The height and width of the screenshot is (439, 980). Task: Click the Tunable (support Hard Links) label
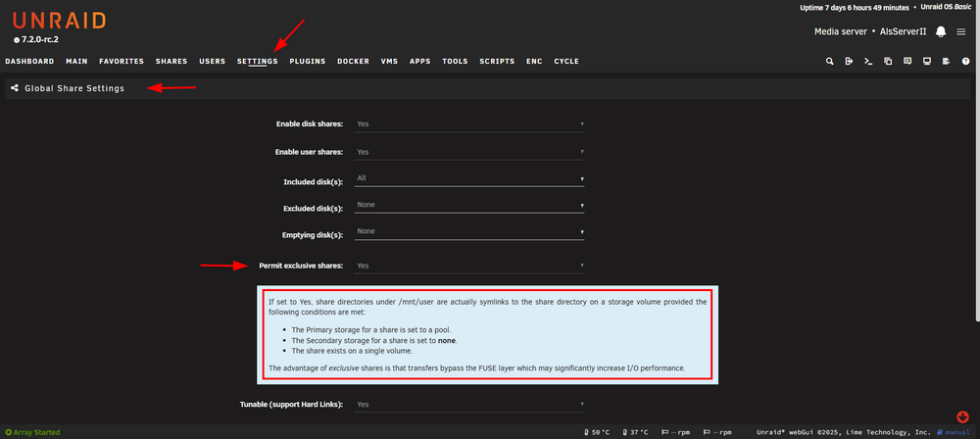(291, 405)
